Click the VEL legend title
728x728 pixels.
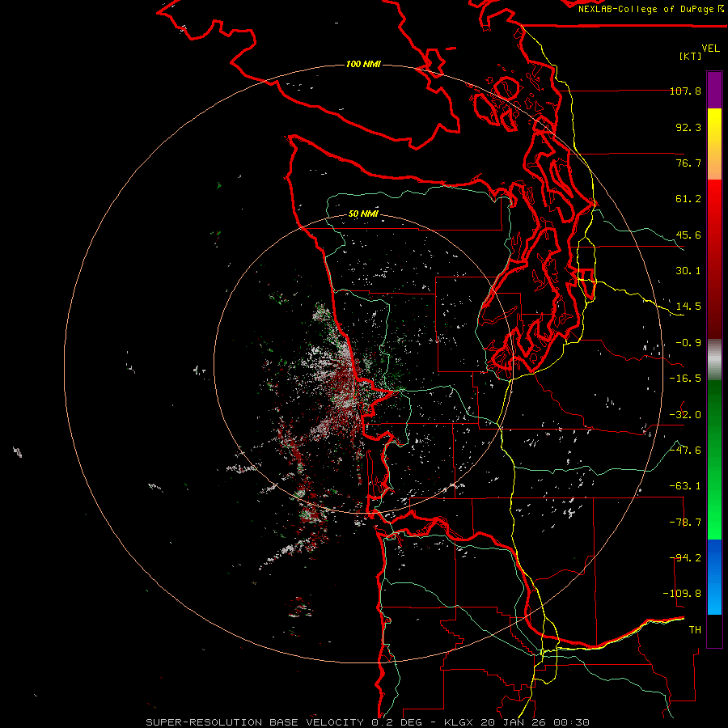pos(710,49)
